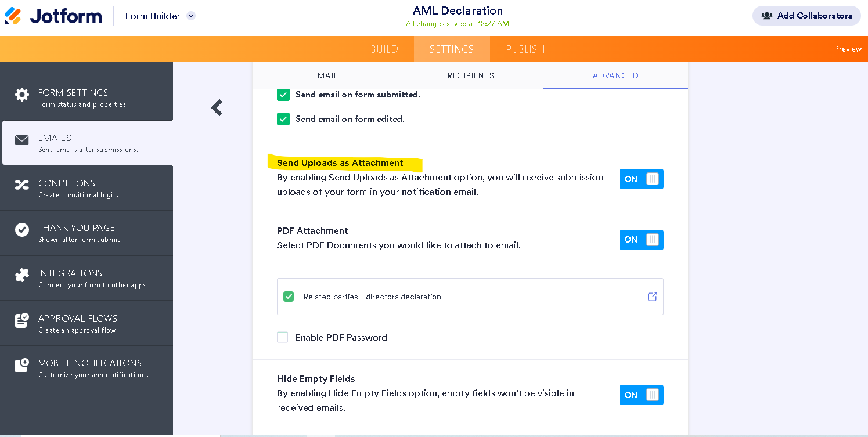Check the Enable PDF Password checkbox
This screenshot has width=868, height=437.
pos(283,337)
